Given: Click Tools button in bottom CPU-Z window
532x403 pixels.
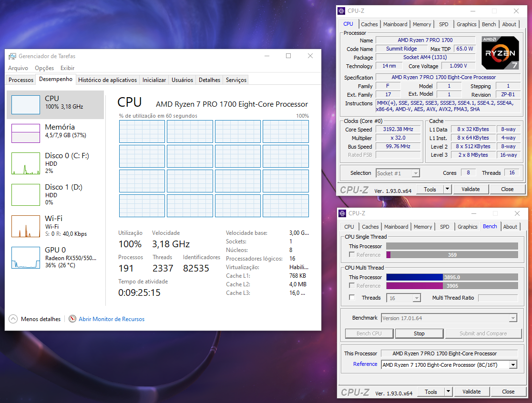Looking at the screenshot, I should coord(431,392).
